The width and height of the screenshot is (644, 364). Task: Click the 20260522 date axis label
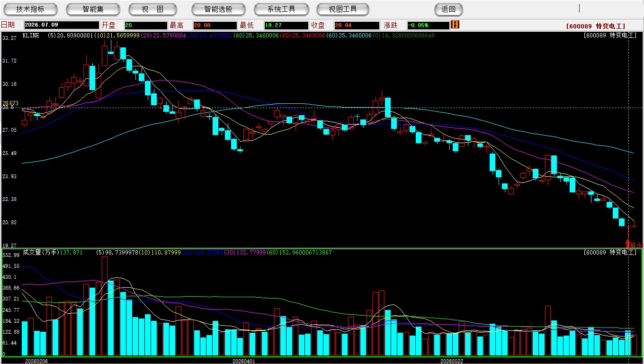(451, 361)
